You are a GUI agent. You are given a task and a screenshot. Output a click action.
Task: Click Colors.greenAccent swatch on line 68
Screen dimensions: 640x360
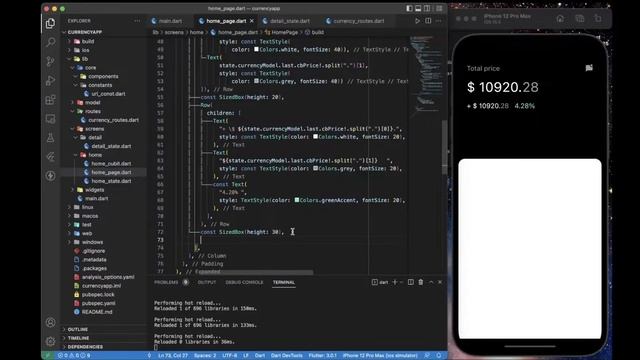click(297, 200)
